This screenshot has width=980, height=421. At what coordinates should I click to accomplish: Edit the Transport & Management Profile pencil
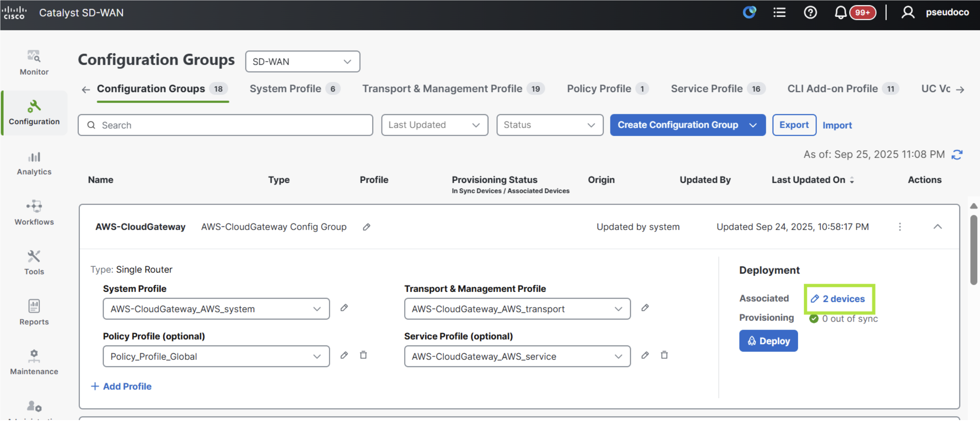coord(645,308)
